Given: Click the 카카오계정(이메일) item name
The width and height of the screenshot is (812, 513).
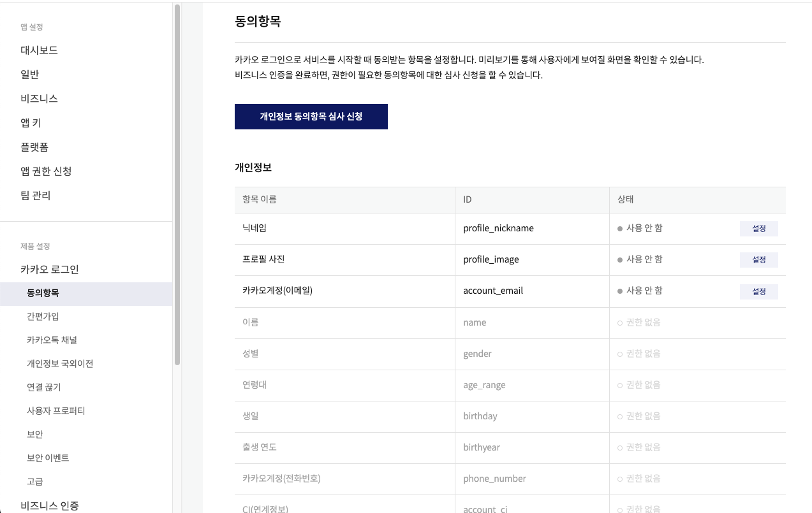Looking at the screenshot, I should point(277,291).
